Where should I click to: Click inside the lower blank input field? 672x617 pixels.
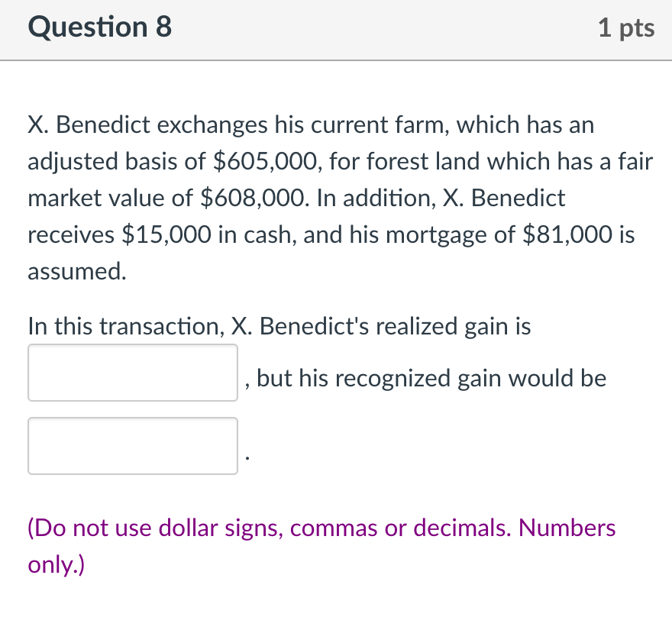click(x=132, y=446)
